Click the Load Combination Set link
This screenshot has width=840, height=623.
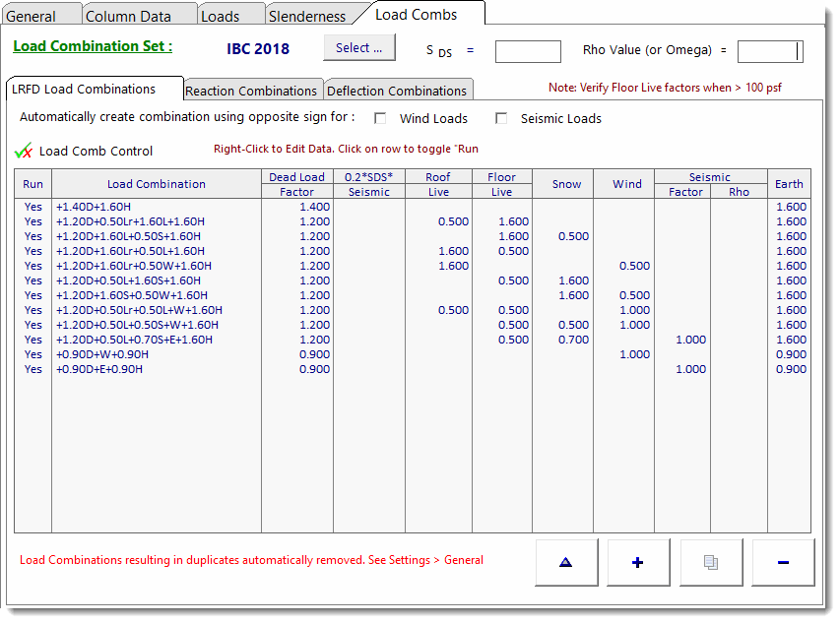pos(93,46)
